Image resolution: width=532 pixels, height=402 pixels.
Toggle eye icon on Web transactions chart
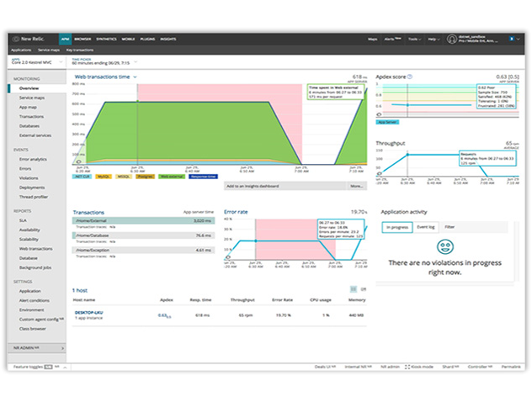tap(78, 161)
